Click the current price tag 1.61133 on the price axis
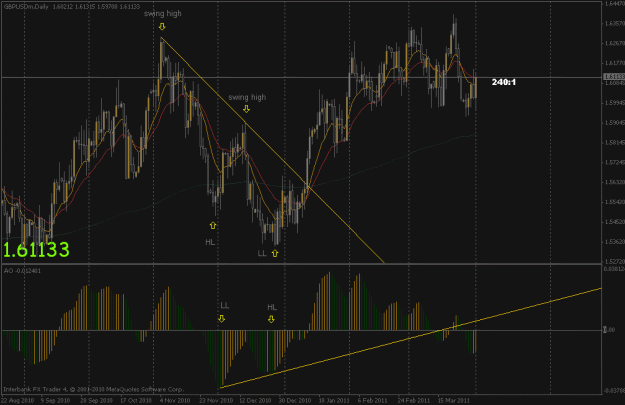 point(614,77)
